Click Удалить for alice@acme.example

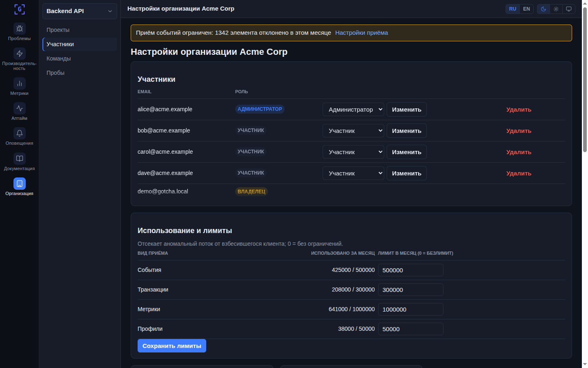(x=519, y=110)
